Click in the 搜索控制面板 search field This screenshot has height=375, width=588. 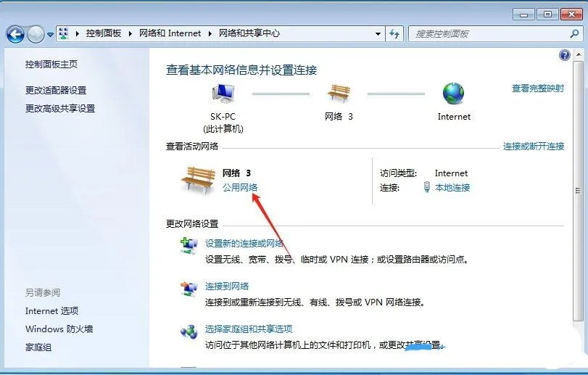[x=491, y=34]
